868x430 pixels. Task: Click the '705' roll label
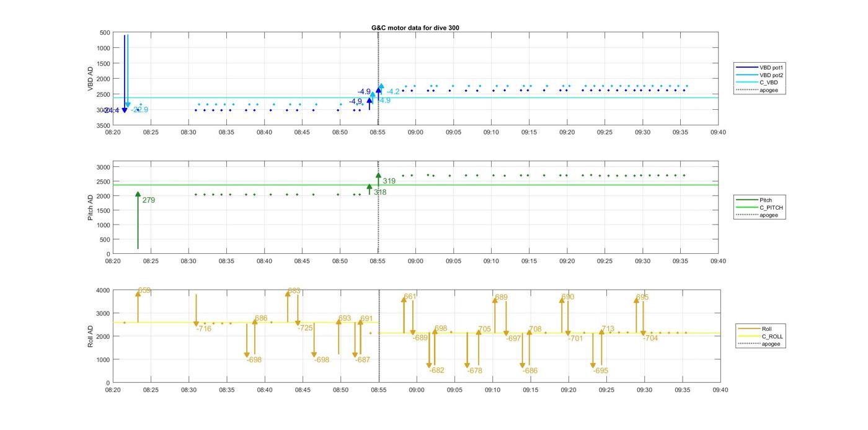click(x=484, y=329)
